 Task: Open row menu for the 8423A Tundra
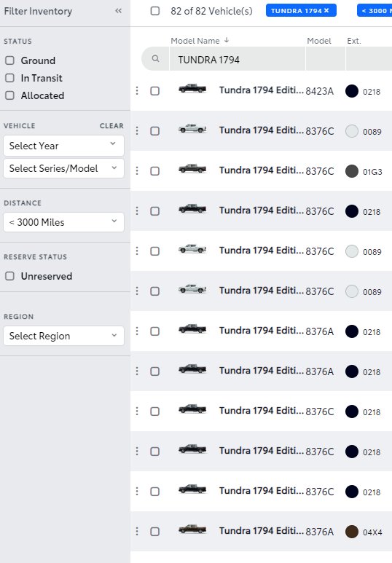pos(137,91)
